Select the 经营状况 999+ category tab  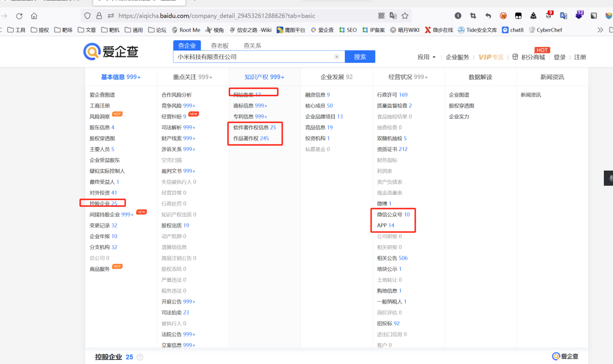[x=408, y=77]
